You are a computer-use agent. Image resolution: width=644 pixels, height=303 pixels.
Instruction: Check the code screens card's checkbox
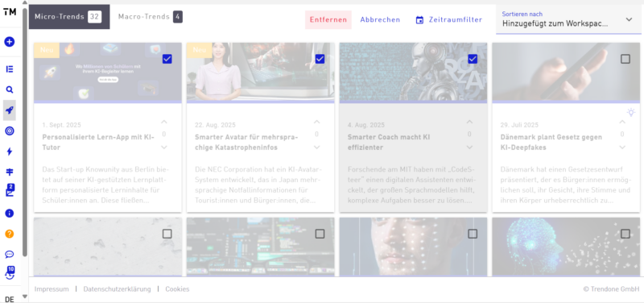[320, 234]
